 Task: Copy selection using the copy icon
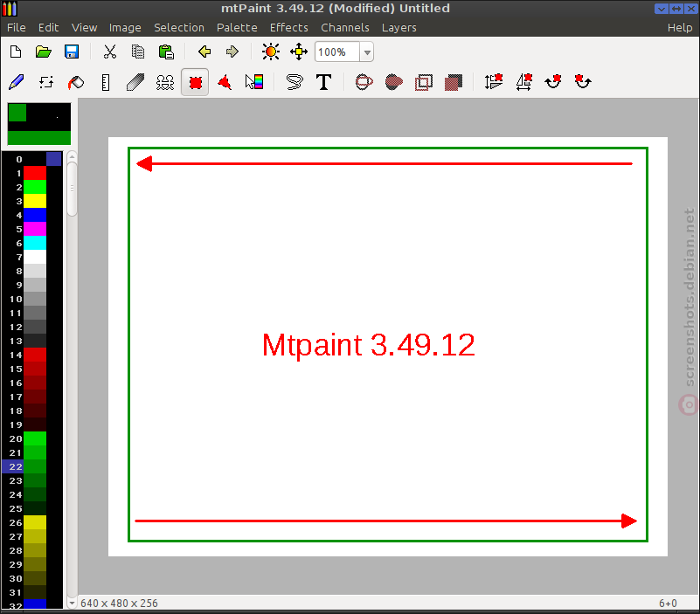click(138, 52)
